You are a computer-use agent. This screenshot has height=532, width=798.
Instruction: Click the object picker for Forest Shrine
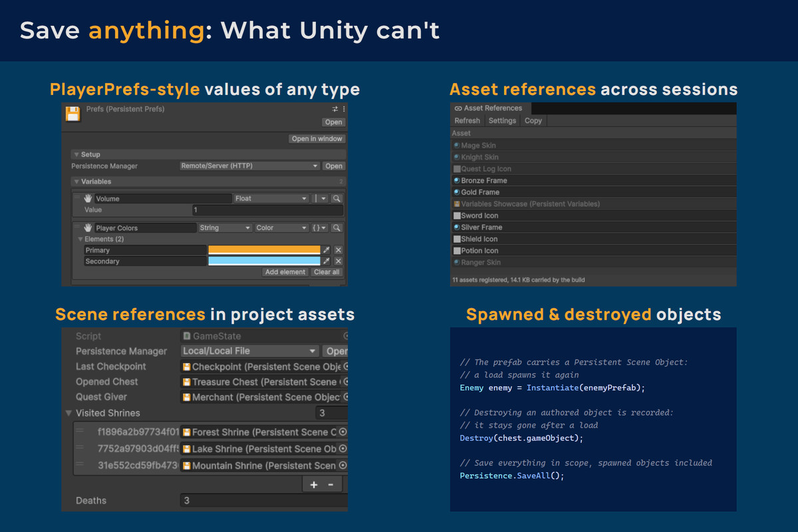point(343,432)
